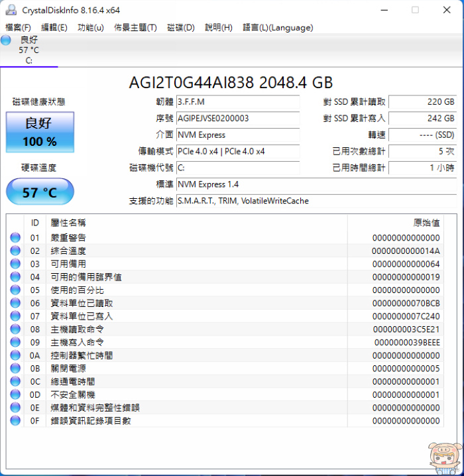
Task: Open the 檔案(F) menu
Action: click(x=18, y=27)
